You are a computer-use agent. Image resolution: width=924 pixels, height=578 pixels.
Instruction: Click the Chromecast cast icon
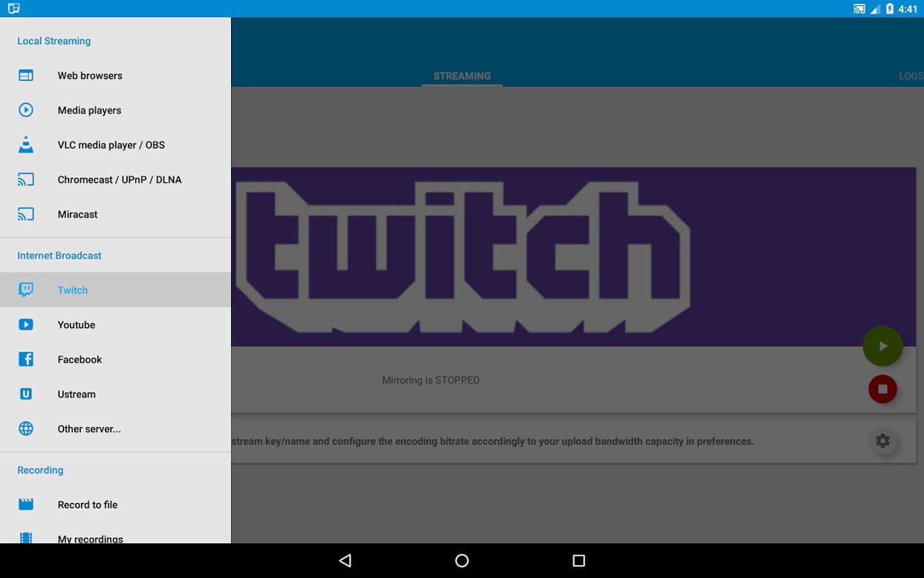click(x=26, y=180)
